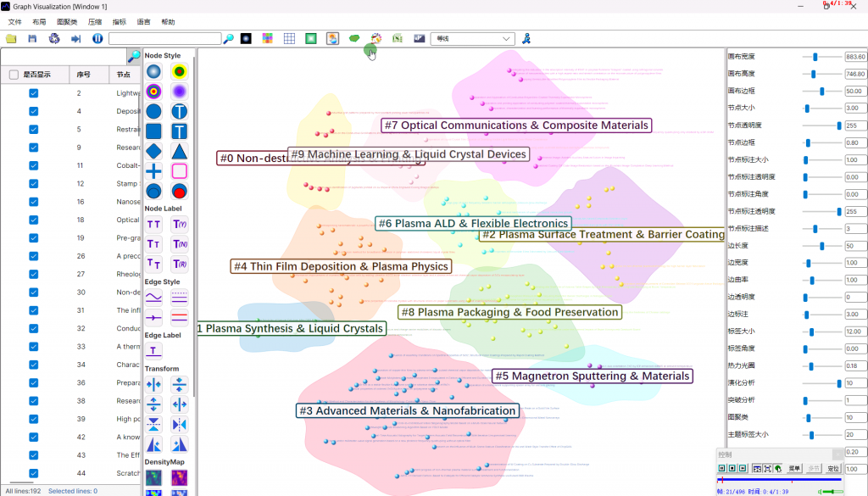Uncheck the display checkbox for row 44
This screenshot has width=868, height=496.
[x=34, y=473]
